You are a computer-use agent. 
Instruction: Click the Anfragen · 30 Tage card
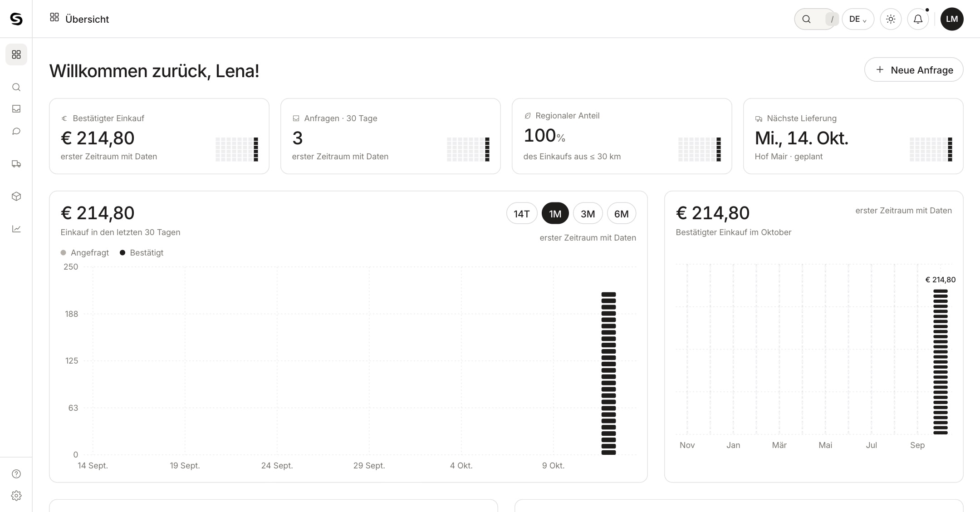tap(391, 136)
